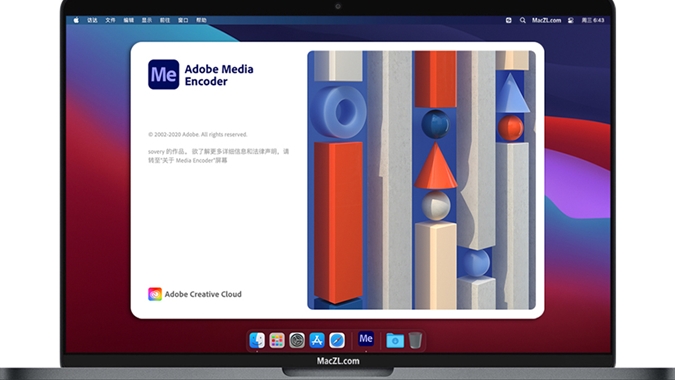The height and width of the screenshot is (380, 675).
Task: Open the Trash in the Dock
Action: (x=415, y=340)
